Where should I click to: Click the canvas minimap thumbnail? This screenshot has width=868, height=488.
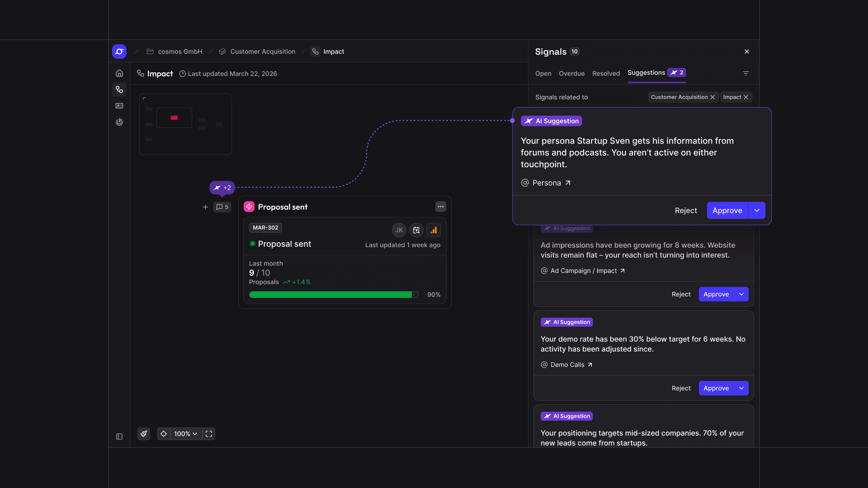[185, 124]
